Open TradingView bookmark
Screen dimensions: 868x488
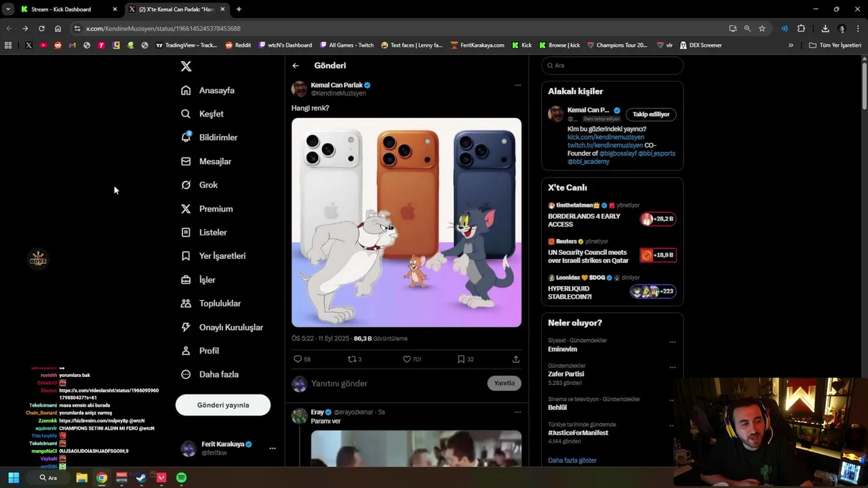(186, 45)
